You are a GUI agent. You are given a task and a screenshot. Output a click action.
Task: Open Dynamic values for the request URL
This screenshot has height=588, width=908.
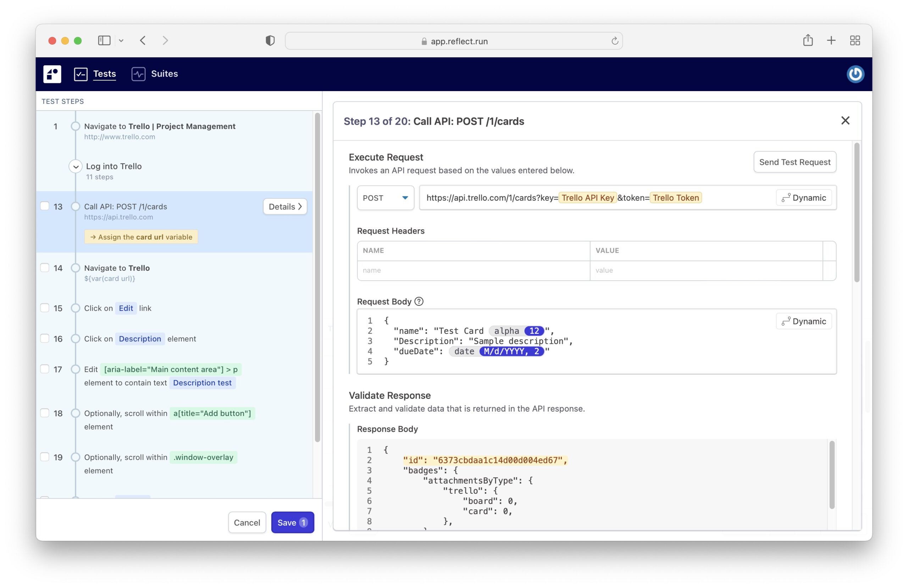click(804, 197)
